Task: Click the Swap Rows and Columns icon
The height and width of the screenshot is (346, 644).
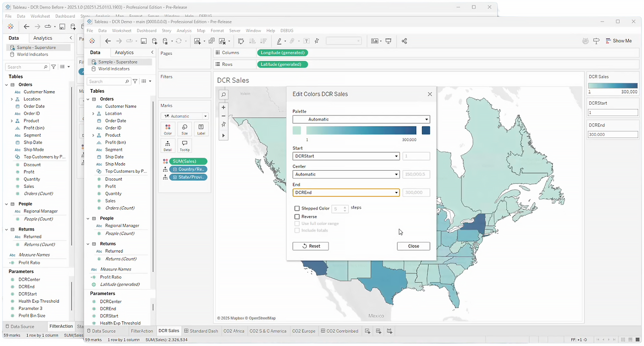Action: pos(241,41)
